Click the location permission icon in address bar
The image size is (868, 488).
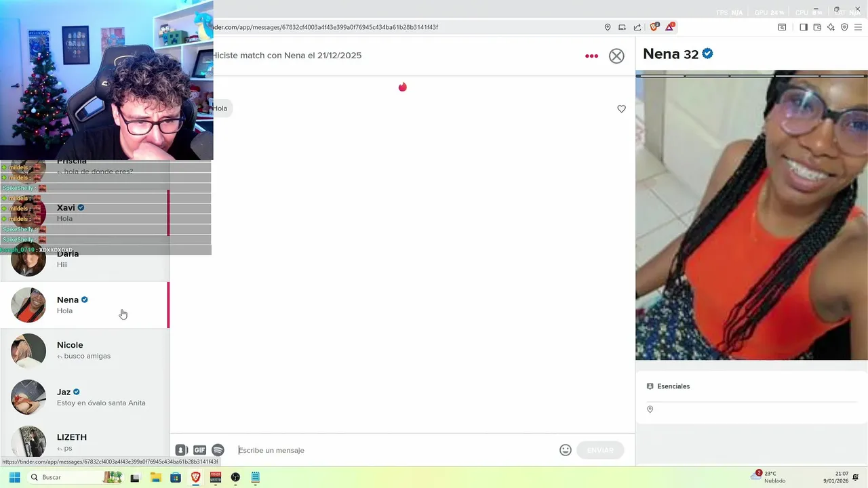[x=608, y=27]
